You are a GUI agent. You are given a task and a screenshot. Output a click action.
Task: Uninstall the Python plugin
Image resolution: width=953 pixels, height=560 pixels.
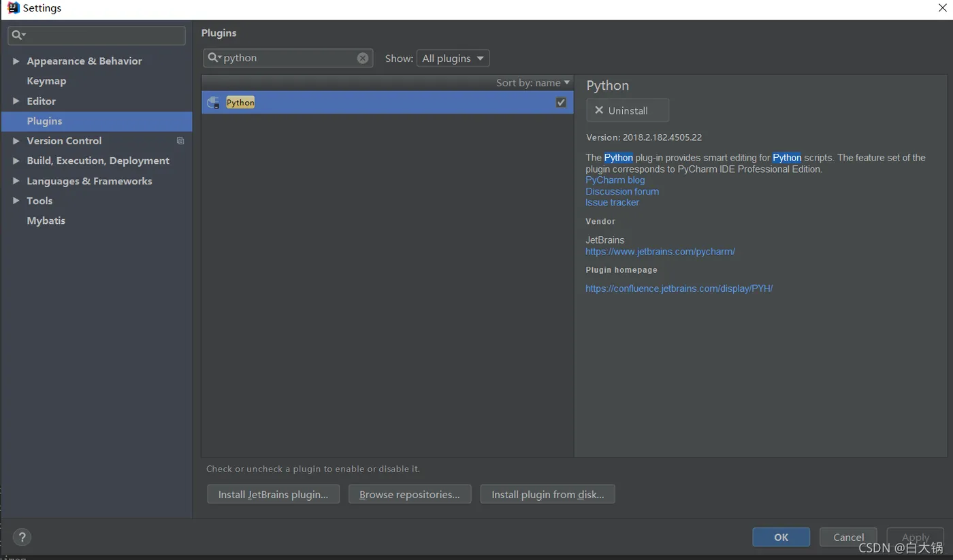(627, 110)
